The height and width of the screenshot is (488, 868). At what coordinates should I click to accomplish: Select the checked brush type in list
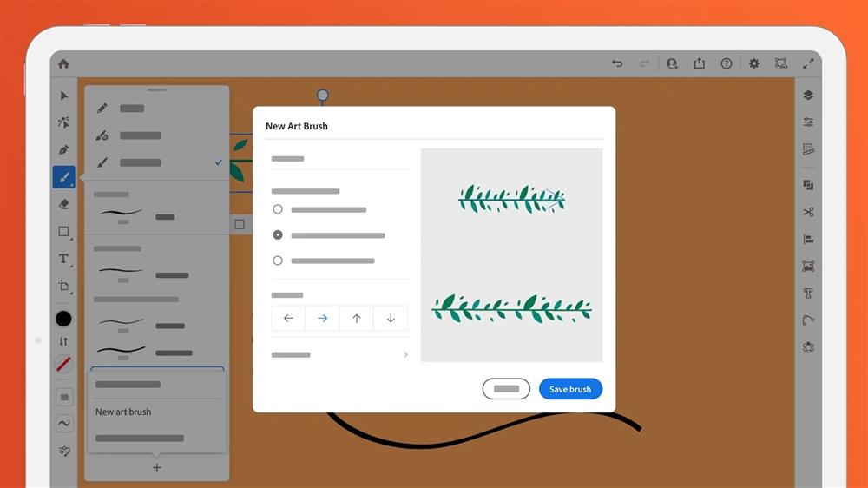point(156,162)
